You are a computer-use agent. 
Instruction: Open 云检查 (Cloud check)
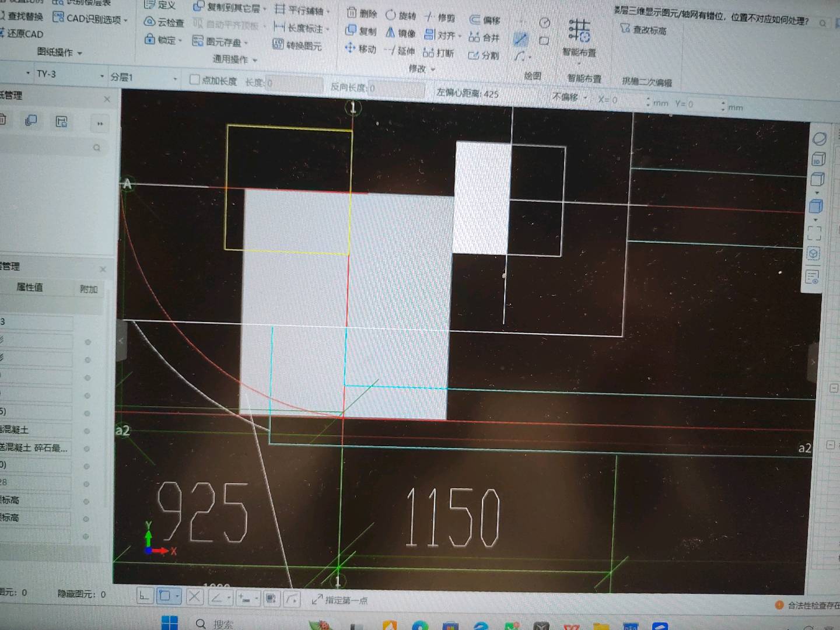point(164,22)
